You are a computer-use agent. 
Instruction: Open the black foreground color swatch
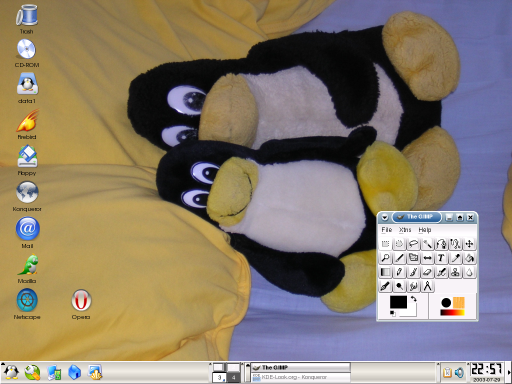398,302
